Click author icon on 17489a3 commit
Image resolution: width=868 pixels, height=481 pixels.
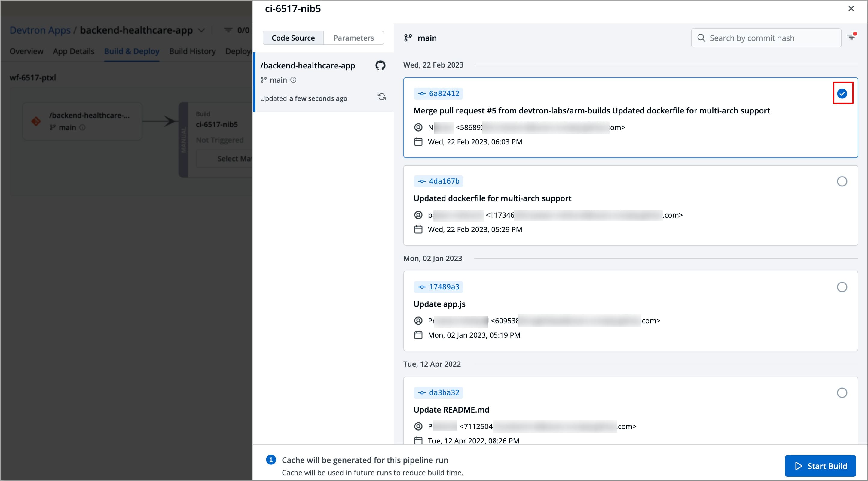418,320
